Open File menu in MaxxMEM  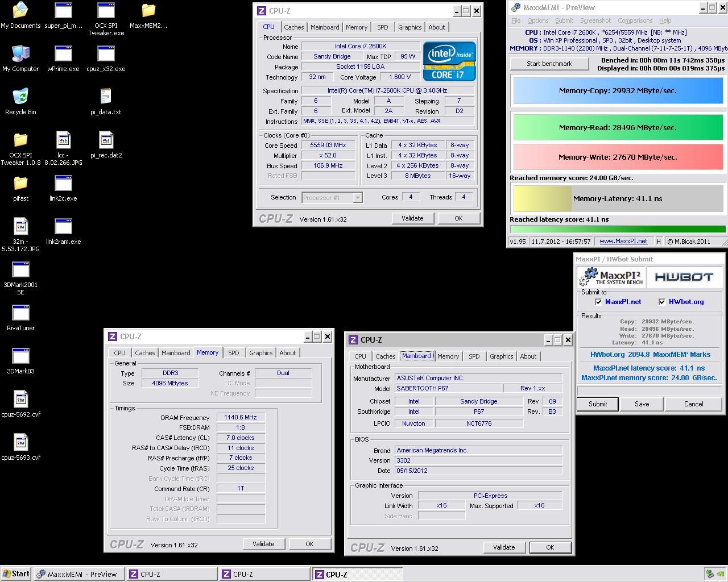click(x=516, y=20)
